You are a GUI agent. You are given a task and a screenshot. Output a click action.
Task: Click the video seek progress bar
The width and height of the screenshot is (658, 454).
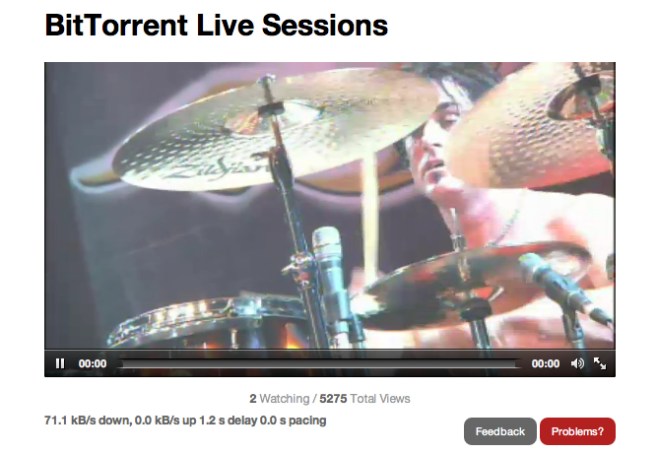[320, 364]
